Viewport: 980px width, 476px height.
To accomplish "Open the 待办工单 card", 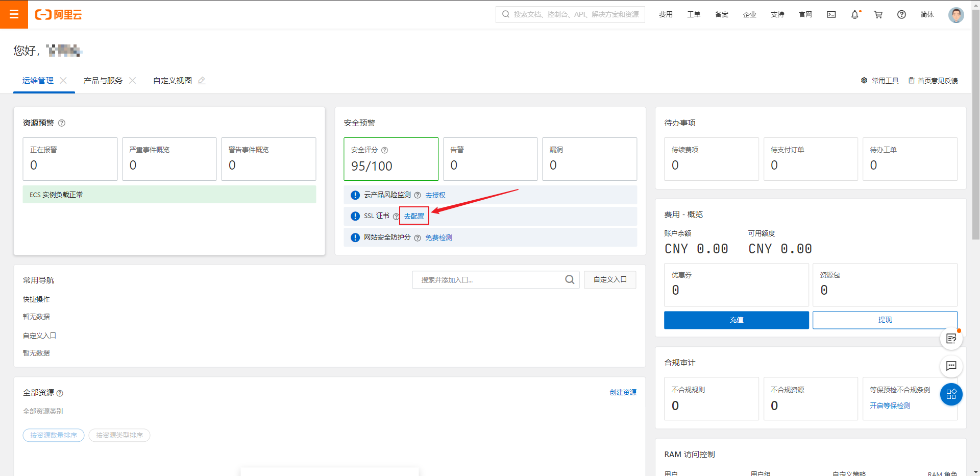I will [x=910, y=159].
